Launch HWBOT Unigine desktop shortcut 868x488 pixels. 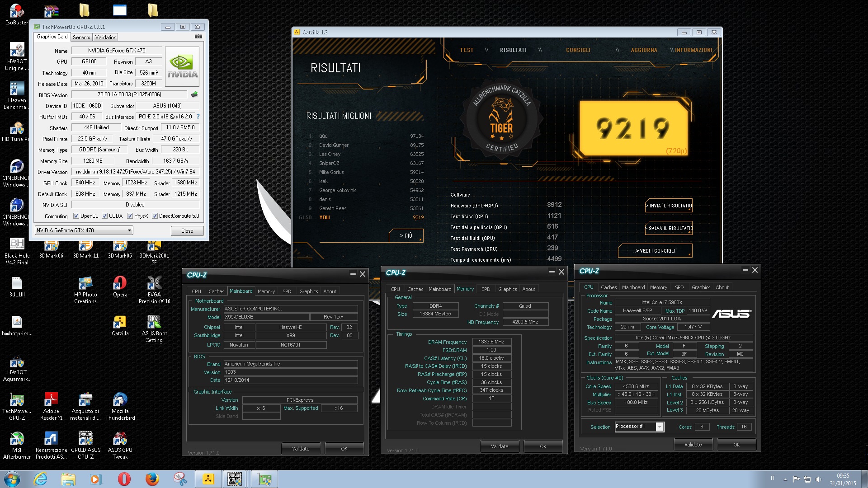pyautogui.click(x=17, y=56)
